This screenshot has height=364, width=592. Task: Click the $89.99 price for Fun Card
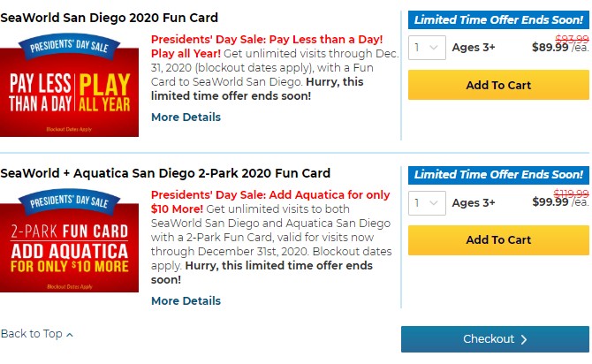coord(550,47)
